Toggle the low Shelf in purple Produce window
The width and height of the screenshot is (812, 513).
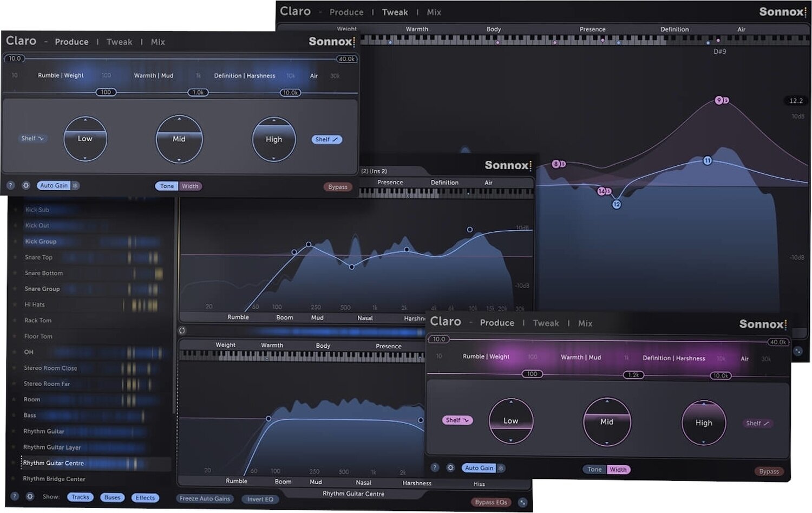[x=457, y=420]
